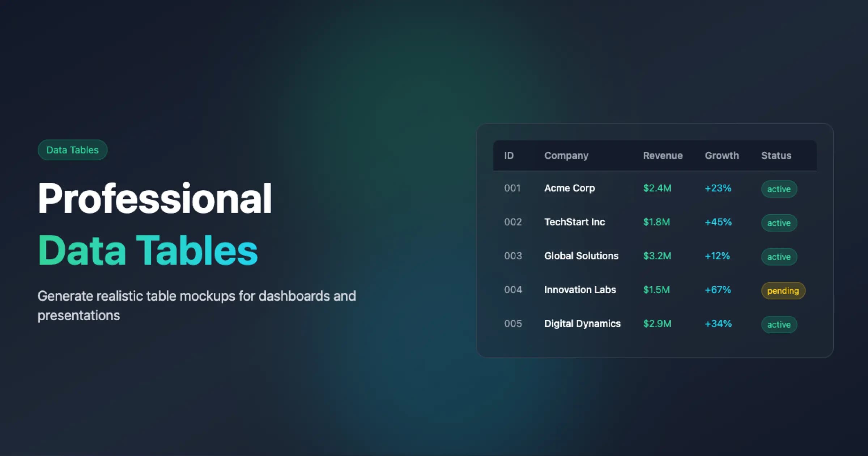The width and height of the screenshot is (868, 456).
Task: Click the +45% growth figure for TechStart Inc
Action: (x=718, y=222)
